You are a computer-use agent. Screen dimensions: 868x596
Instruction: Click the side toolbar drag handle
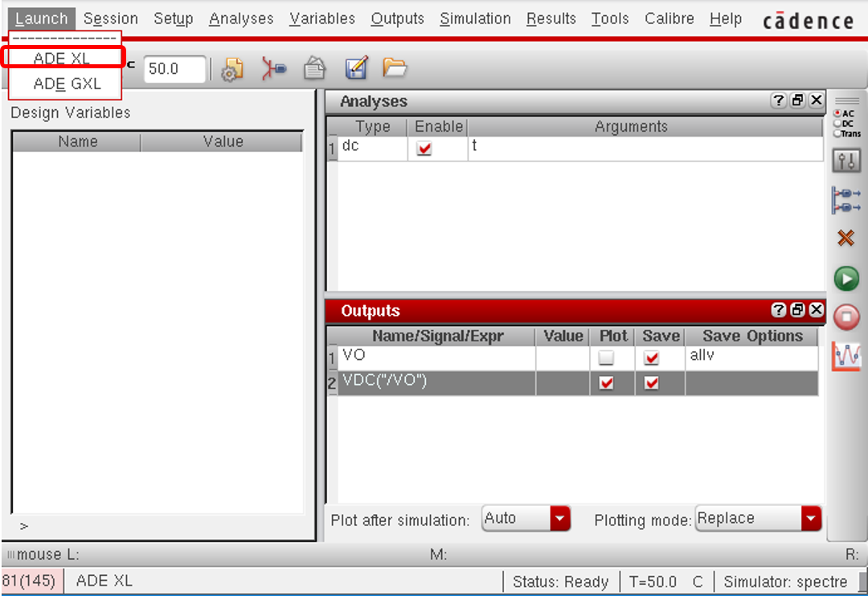click(x=846, y=100)
